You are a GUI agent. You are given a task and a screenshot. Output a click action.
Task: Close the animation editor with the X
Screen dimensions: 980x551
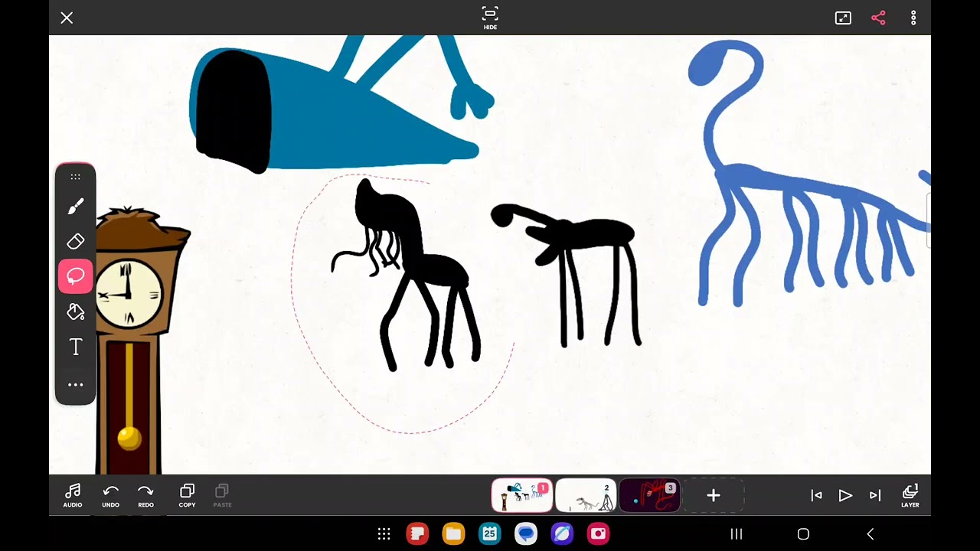[67, 18]
